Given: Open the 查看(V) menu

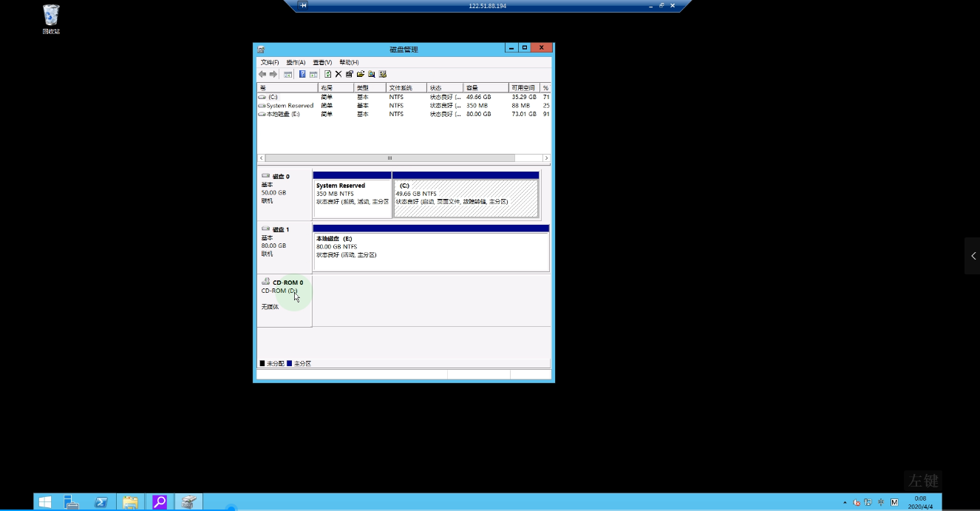Looking at the screenshot, I should 322,62.
